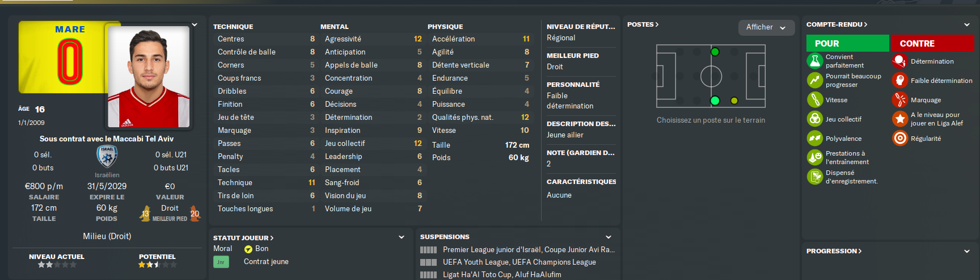
Task: Click the rising-arrow Pourrait beaucoup progresser icon
Action: (814, 81)
